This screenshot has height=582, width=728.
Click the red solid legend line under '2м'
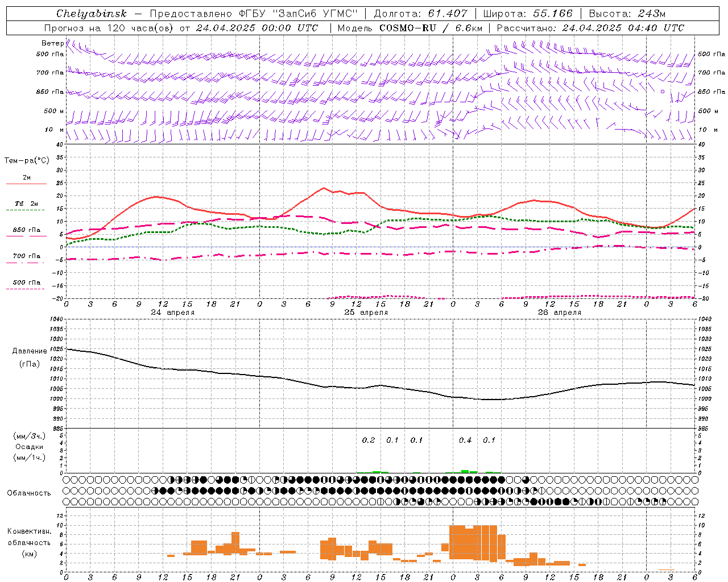pyautogui.click(x=26, y=184)
